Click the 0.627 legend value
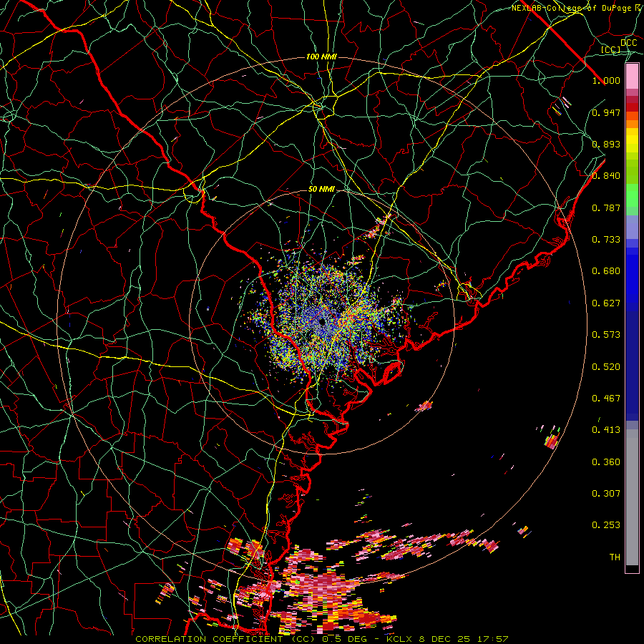This screenshot has height=644, width=644. point(606,303)
